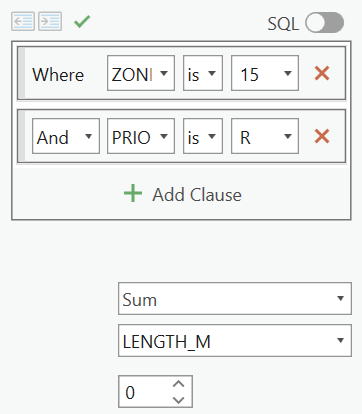Viewport: 362px width, 414px height.
Task: Click the decrease indent (ungroup) clause icon
Action: (x=23, y=21)
